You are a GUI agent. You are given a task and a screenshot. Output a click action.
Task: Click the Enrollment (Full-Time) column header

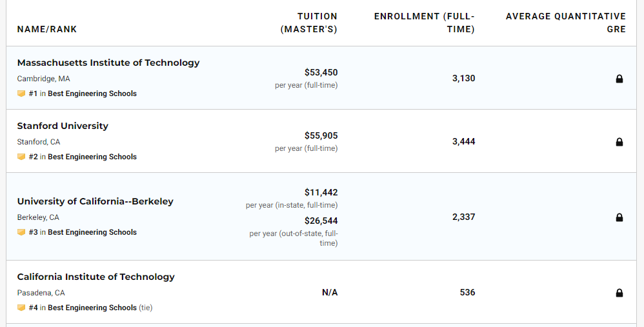pos(425,23)
